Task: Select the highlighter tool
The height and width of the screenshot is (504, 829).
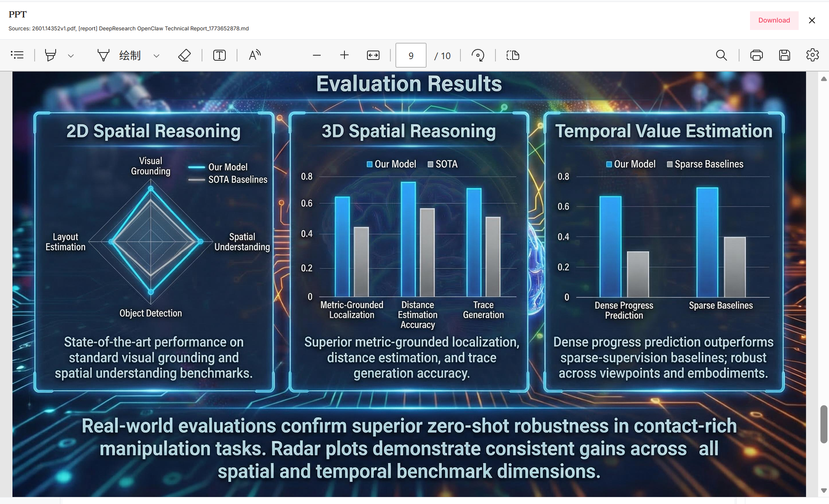Action: [x=51, y=55]
